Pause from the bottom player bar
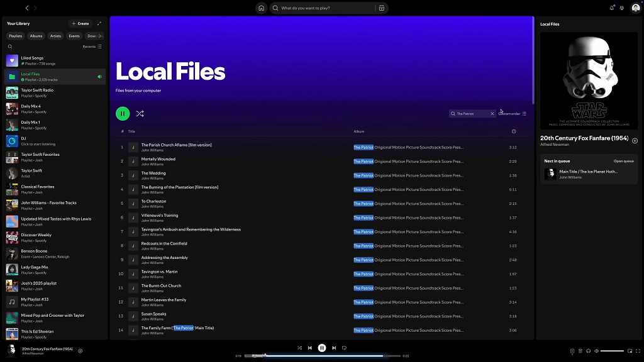Viewport: 644px width, 362px height. pyautogui.click(x=322, y=348)
